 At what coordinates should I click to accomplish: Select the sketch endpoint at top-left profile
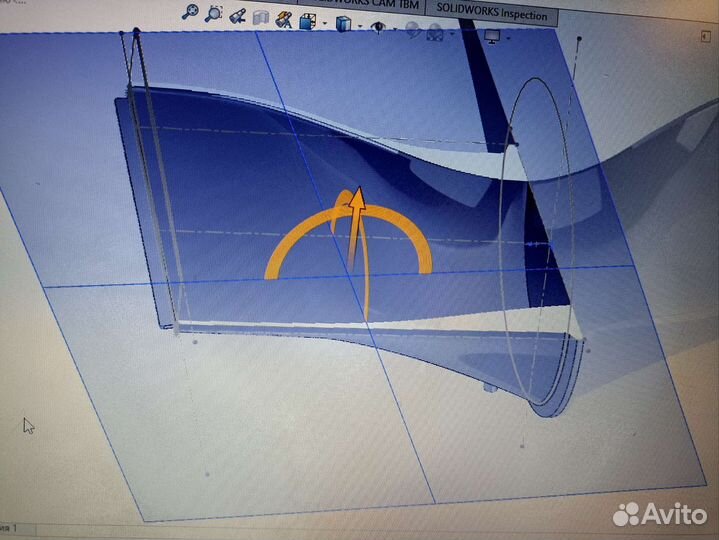coord(123,34)
